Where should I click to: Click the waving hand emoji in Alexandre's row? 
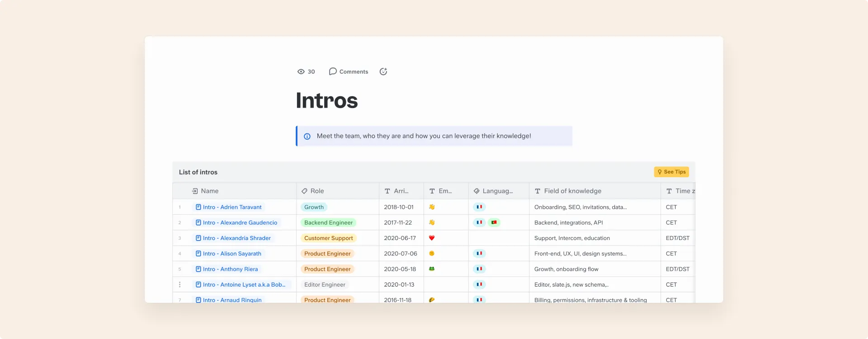(x=432, y=222)
